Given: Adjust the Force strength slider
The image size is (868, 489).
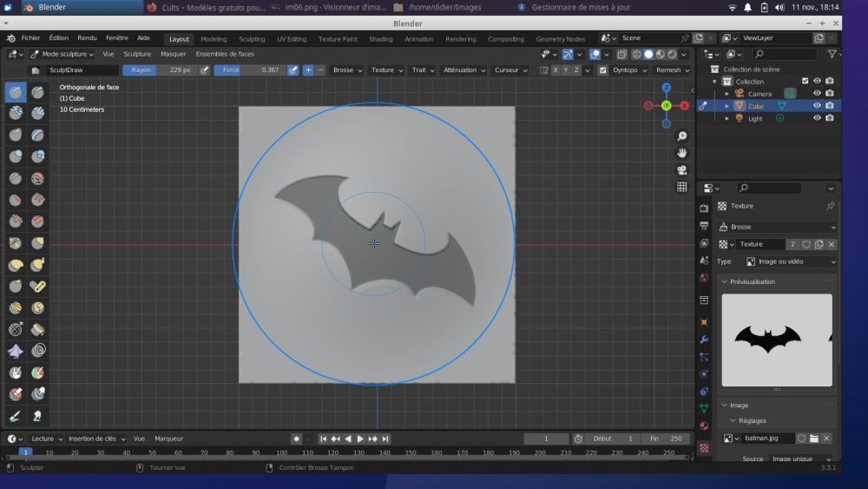Looking at the screenshot, I should tap(250, 70).
